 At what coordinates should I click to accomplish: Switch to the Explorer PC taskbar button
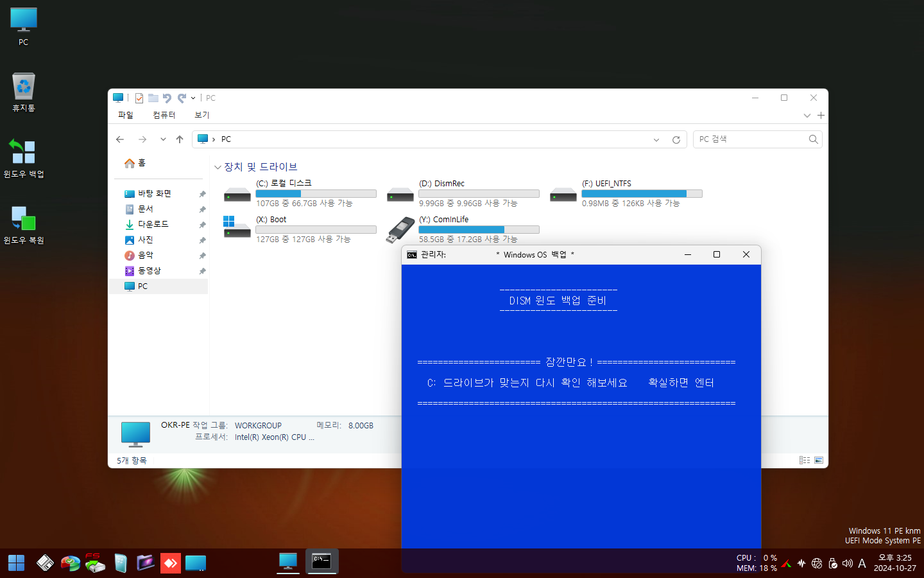click(288, 562)
